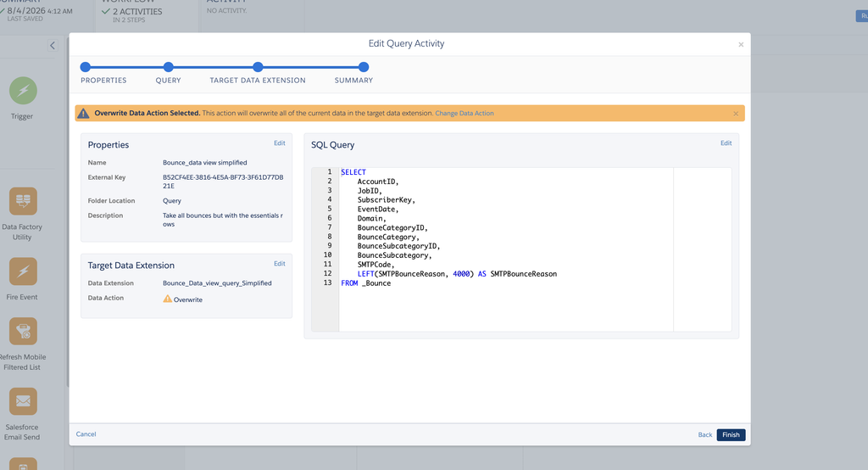Select the Salesforce Email Send icon

coord(23,401)
